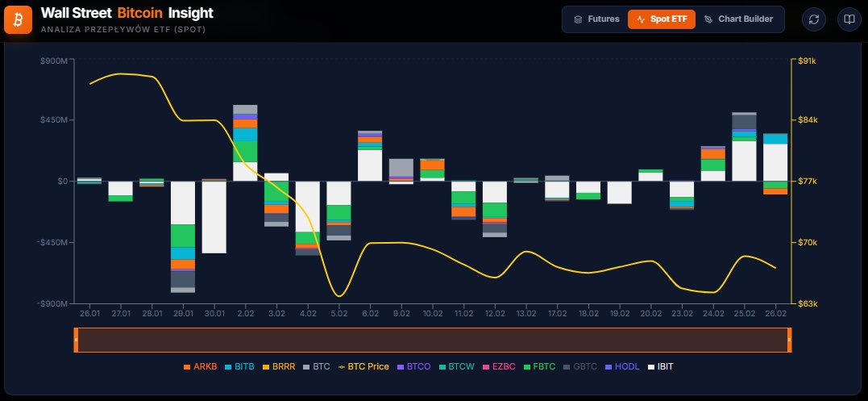Click the 9.02 gray BTC bar
868x401 pixels.
[x=401, y=167]
